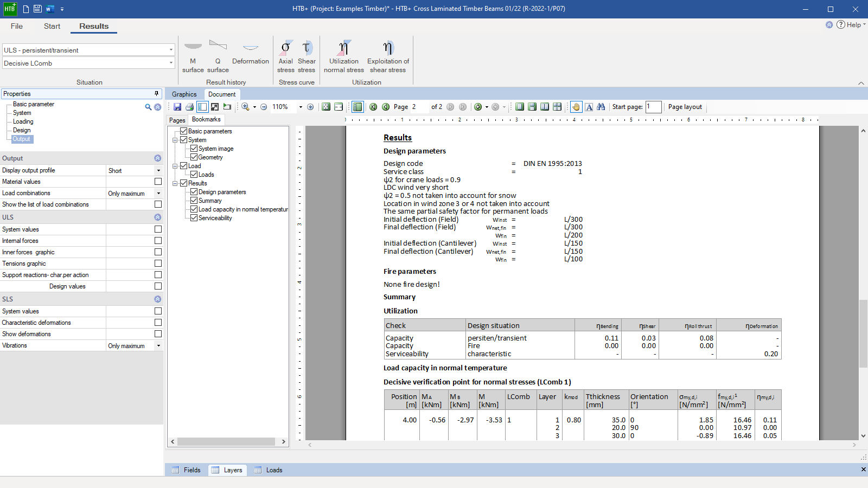Screen dimensions: 868x488
Task: Open the Loads bottom tab
Action: (268, 470)
